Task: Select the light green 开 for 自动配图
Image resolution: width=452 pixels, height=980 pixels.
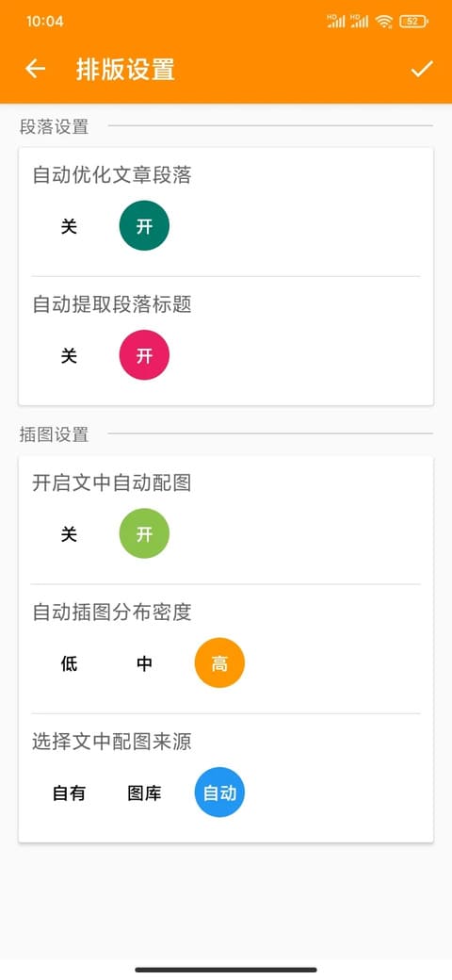Action: pos(144,533)
